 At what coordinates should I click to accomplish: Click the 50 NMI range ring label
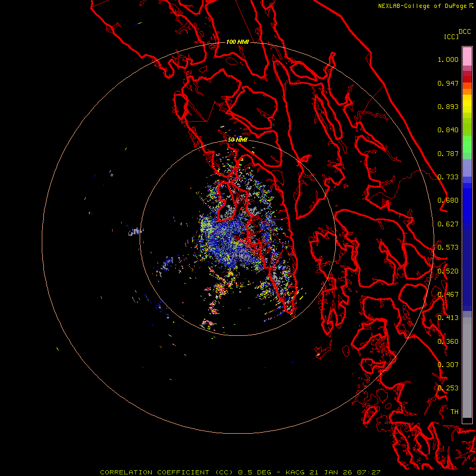[x=237, y=140]
